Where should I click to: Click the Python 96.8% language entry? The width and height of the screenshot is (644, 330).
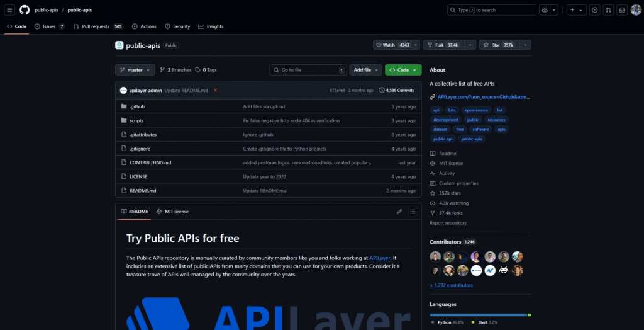click(x=447, y=322)
